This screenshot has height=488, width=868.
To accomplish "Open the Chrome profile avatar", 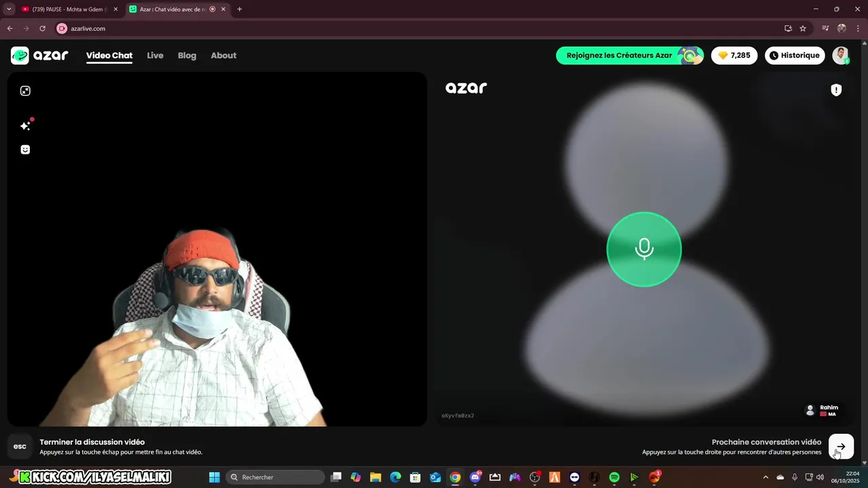I will click(842, 28).
